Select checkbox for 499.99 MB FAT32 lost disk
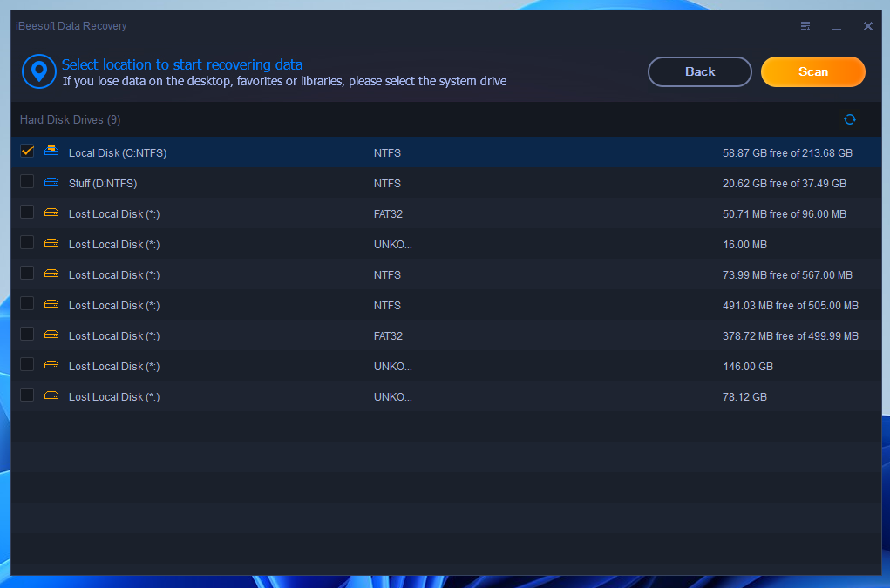Screen dimensions: 890x588 click(27, 335)
